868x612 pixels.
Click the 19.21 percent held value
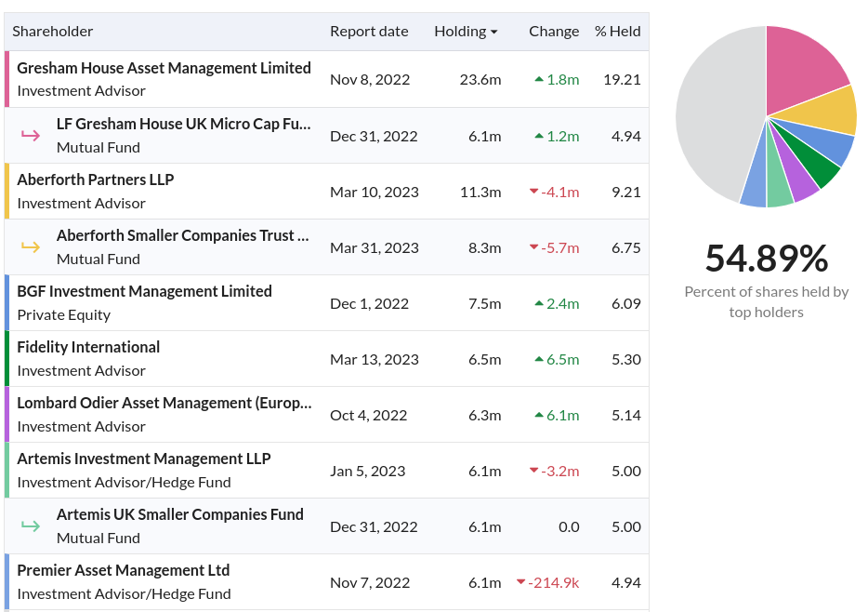(x=623, y=80)
